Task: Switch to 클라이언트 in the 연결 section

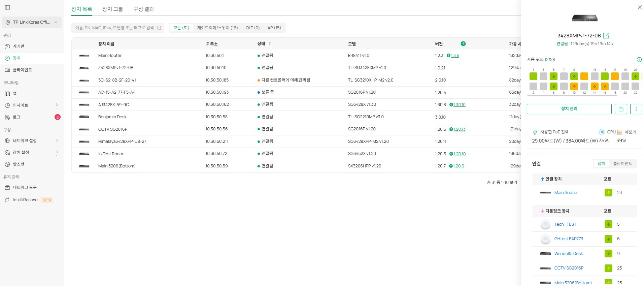Action: [x=622, y=164]
